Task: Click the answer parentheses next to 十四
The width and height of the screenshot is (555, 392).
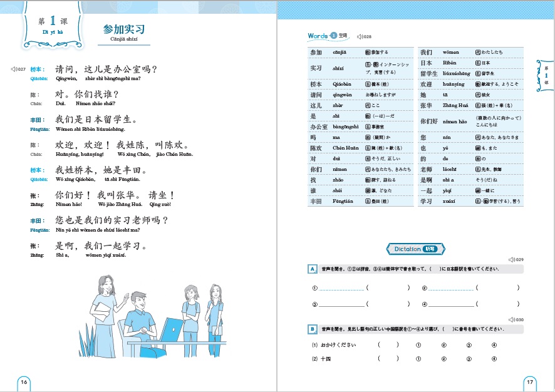Action: coord(388,359)
